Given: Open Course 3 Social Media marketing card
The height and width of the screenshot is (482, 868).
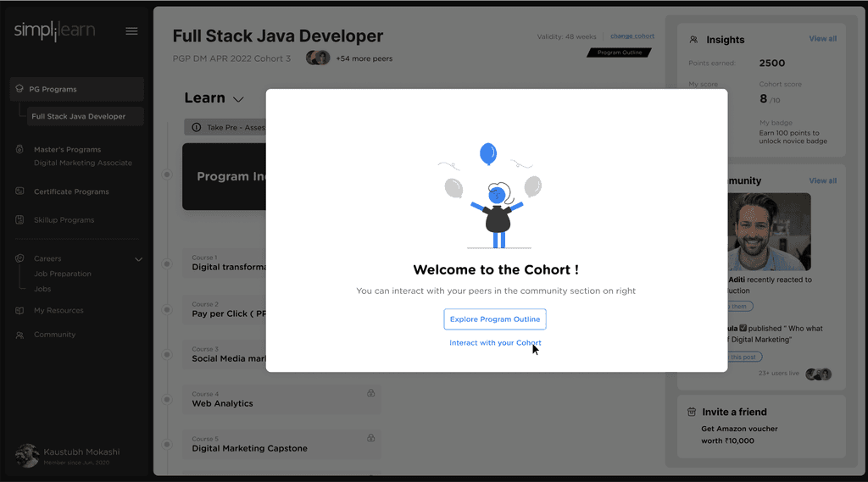Looking at the screenshot, I should point(224,354).
